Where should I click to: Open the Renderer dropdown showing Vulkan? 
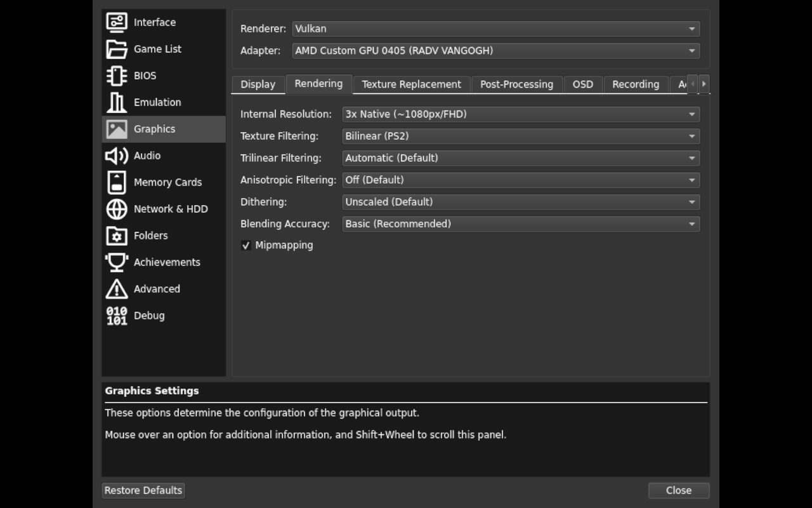pos(496,29)
